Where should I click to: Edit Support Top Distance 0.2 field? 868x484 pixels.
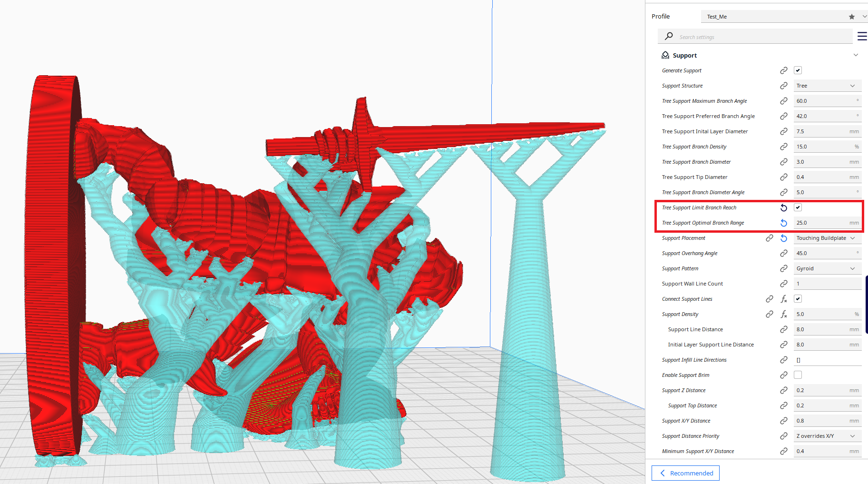coord(828,405)
